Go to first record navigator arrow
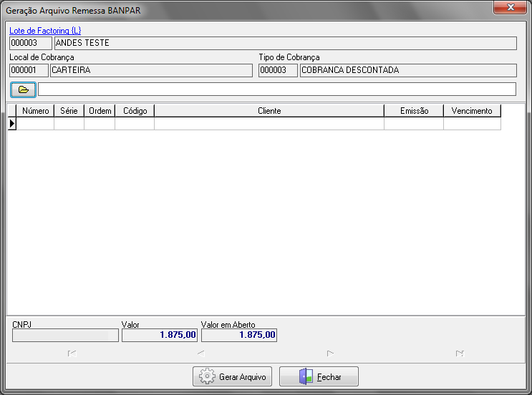The width and height of the screenshot is (532, 395). coord(72,353)
